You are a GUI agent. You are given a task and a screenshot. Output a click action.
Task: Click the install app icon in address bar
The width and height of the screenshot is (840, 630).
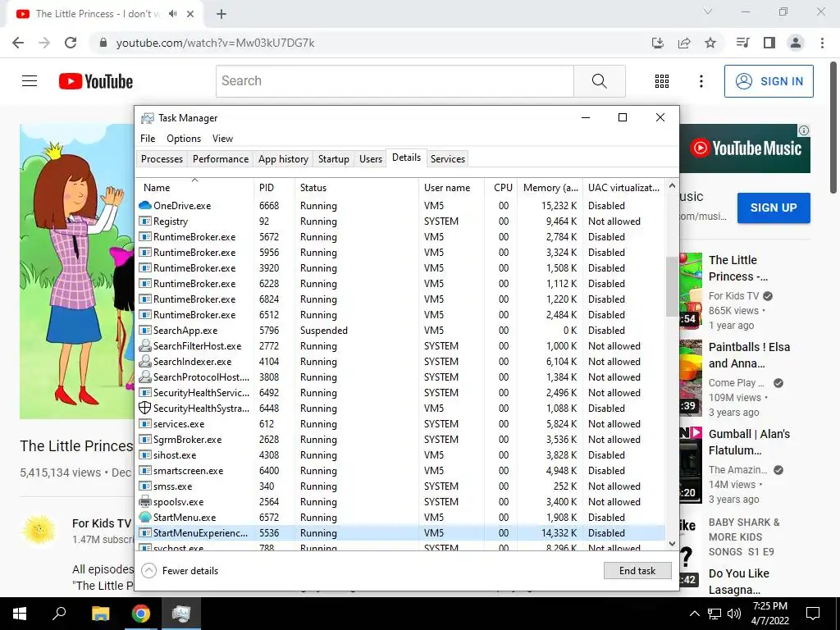658,43
